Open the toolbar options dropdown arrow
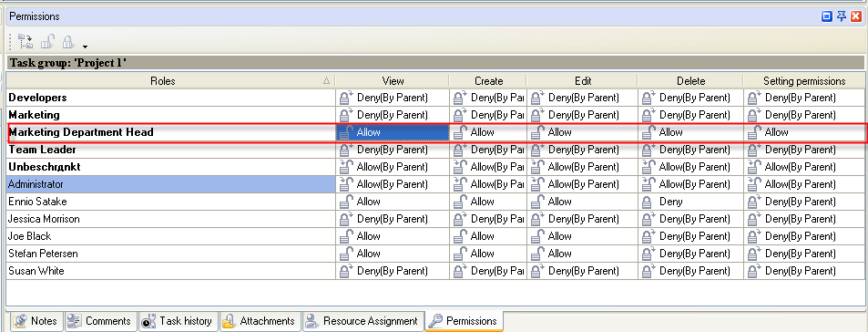Image resolution: width=868 pixels, height=332 pixels. tap(86, 46)
